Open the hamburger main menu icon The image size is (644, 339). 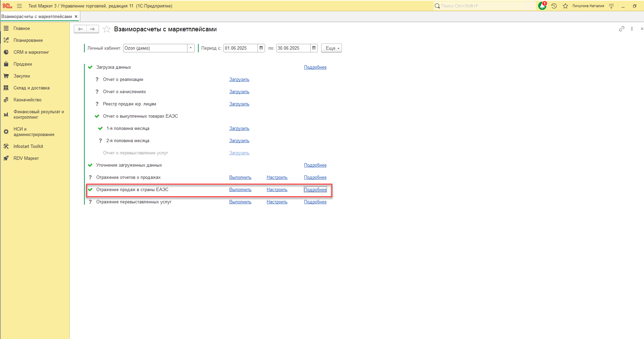click(19, 6)
